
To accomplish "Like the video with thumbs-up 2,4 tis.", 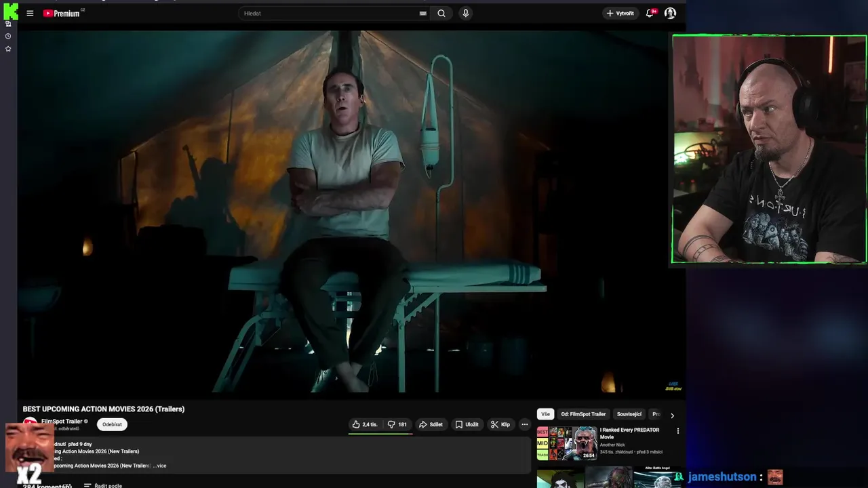I will point(365,424).
